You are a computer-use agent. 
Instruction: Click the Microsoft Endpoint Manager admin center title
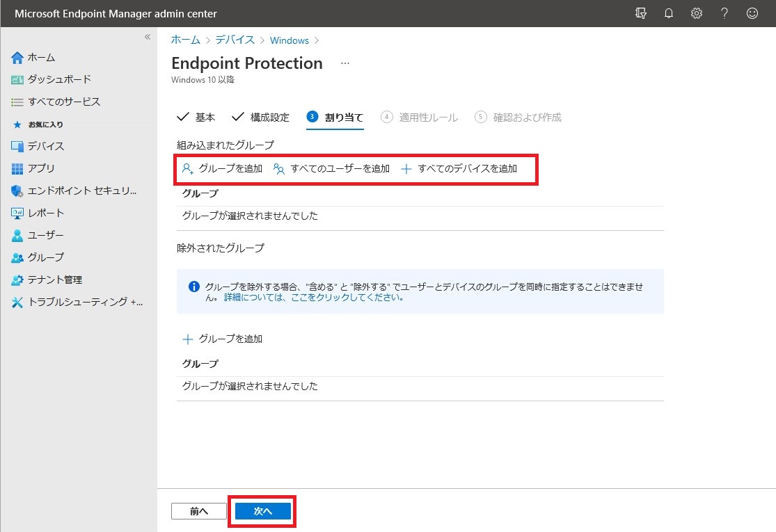(116, 14)
